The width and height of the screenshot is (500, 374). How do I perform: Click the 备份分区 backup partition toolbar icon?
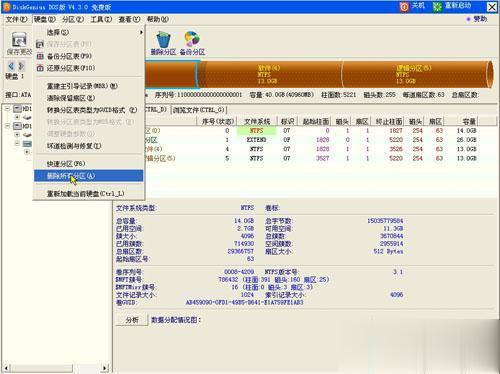pos(192,39)
